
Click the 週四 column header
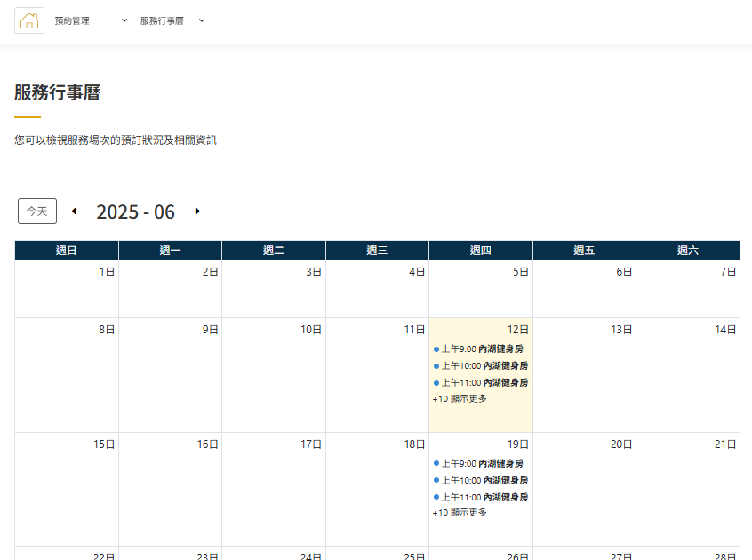pos(480,251)
